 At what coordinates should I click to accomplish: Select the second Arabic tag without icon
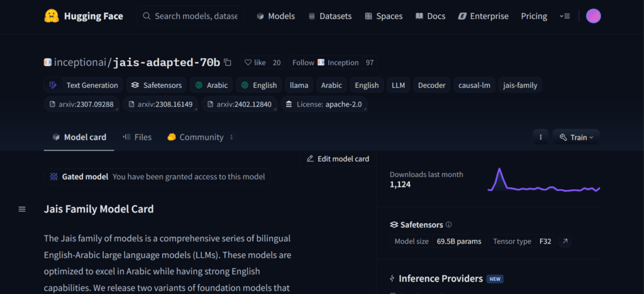pos(331,85)
